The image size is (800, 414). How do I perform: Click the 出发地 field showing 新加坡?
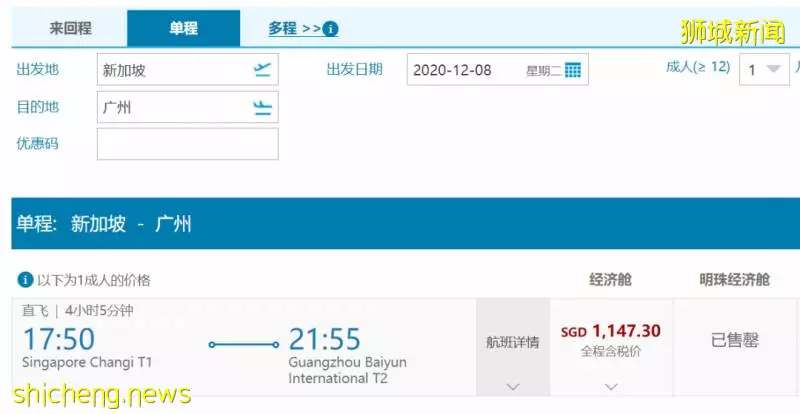pos(188,69)
